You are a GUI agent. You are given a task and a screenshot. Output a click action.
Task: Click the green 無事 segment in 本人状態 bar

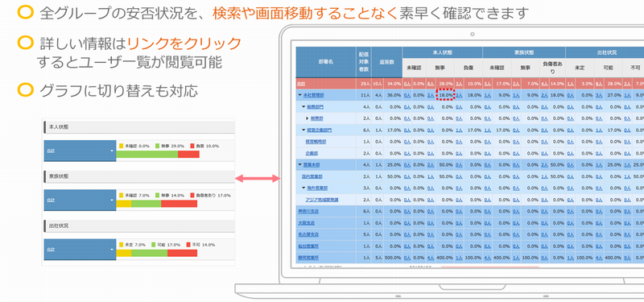click(x=147, y=155)
